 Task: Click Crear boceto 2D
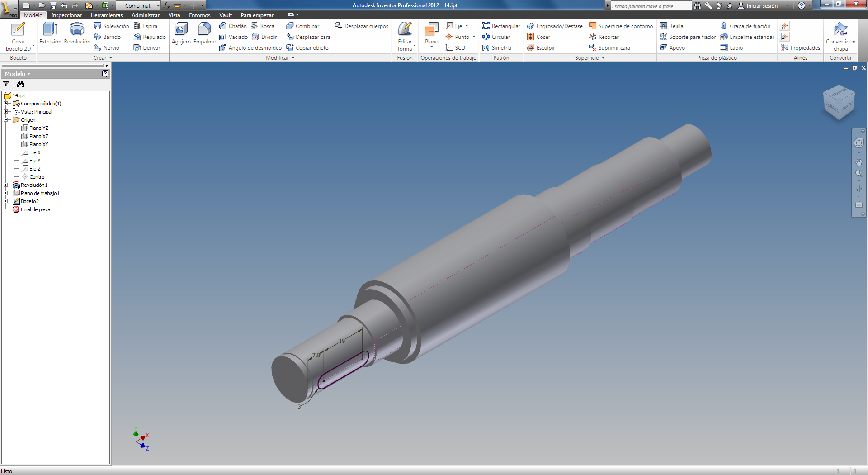[18, 36]
